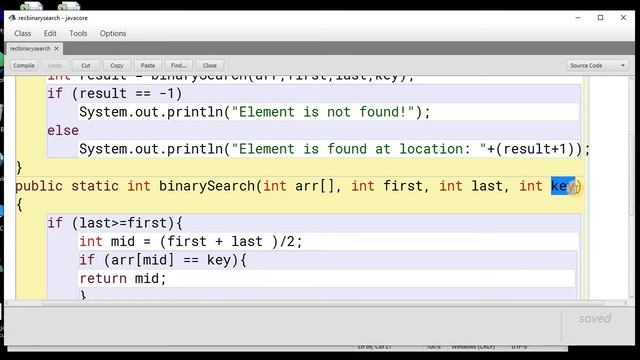Click the line 'if (last>=first){'
The width and height of the screenshot is (640, 360).
pyautogui.click(x=115, y=223)
